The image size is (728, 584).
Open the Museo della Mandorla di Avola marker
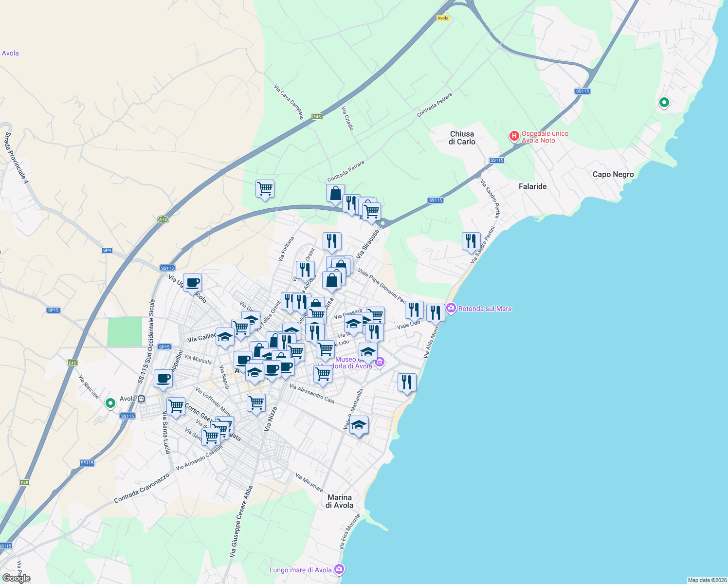pyautogui.click(x=380, y=362)
